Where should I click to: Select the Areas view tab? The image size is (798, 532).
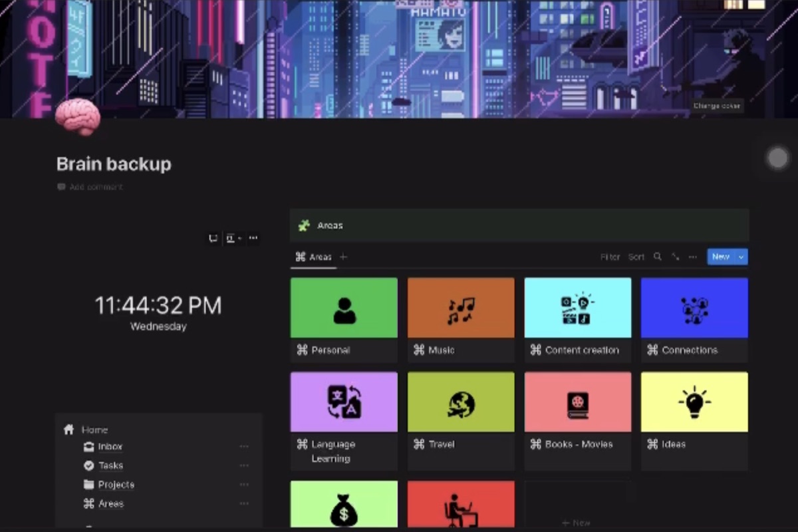(313, 257)
